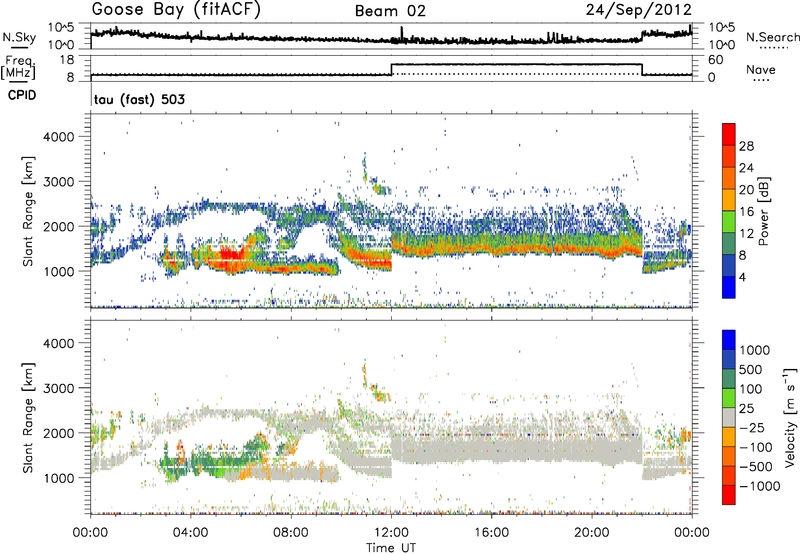Click the '12:00' time axis tick label
The height and width of the screenshot is (554, 800).
391,533
